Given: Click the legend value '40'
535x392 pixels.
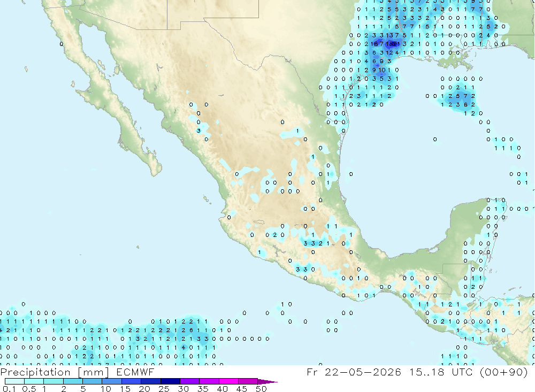Looking at the screenshot, I should [222, 389].
